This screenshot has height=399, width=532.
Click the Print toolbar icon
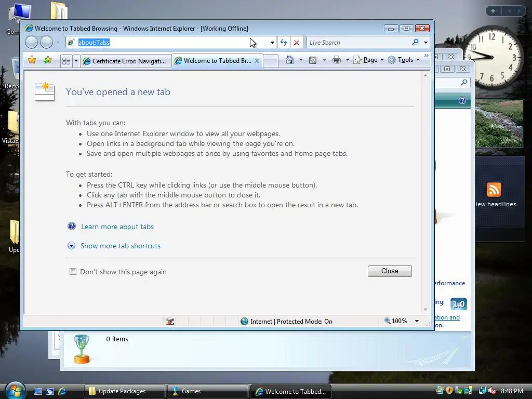click(x=337, y=60)
